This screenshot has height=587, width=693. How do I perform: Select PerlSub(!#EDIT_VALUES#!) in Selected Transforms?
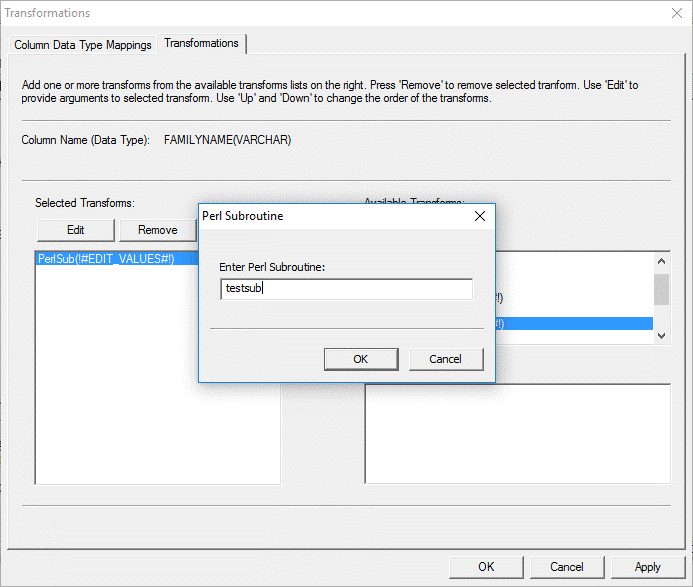pyautogui.click(x=106, y=259)
